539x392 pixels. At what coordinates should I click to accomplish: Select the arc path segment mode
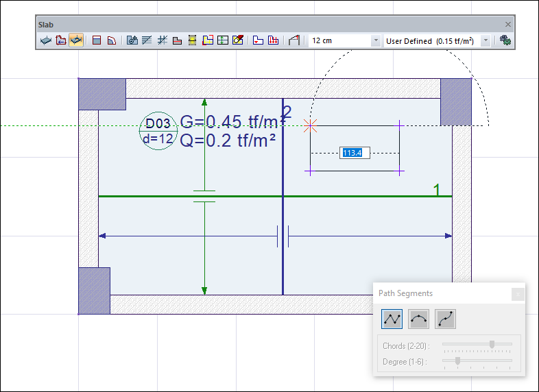418,319
